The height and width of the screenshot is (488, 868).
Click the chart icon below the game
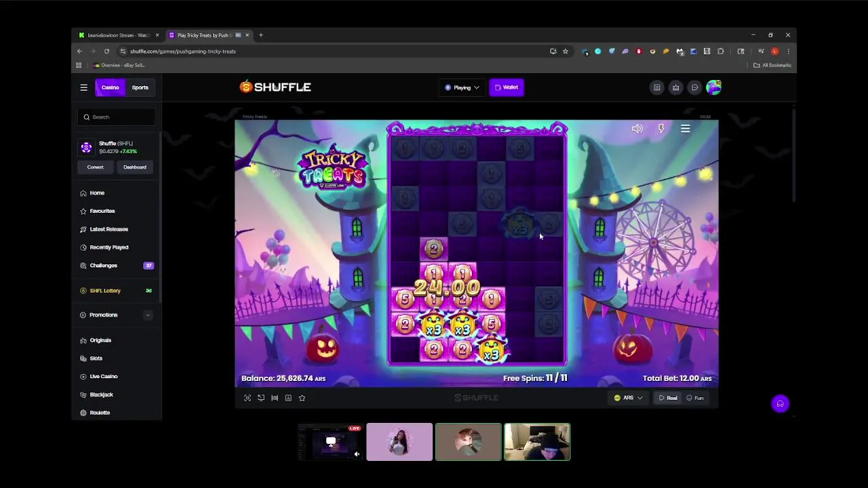(x=288, y=398)
